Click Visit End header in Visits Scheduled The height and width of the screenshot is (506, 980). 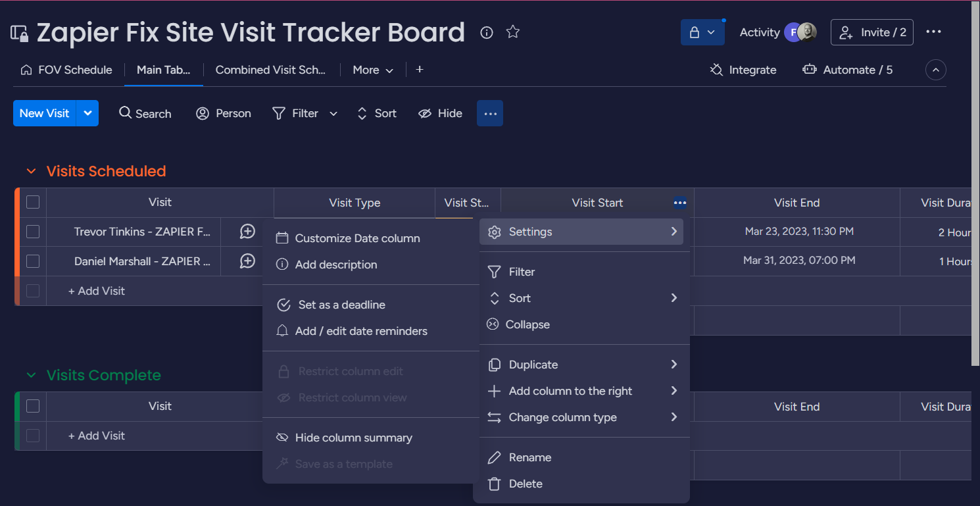(796, 203)
